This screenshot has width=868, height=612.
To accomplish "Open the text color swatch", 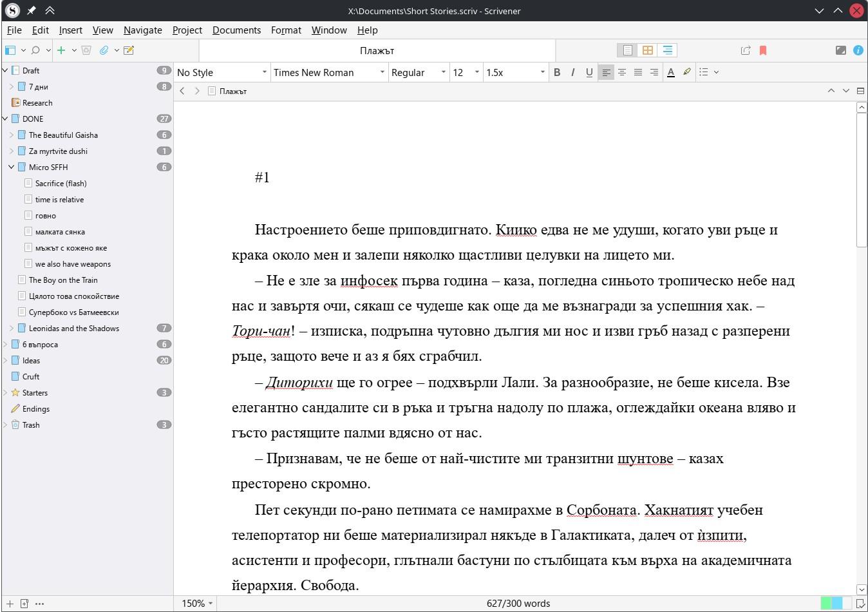I will point(670,72).
